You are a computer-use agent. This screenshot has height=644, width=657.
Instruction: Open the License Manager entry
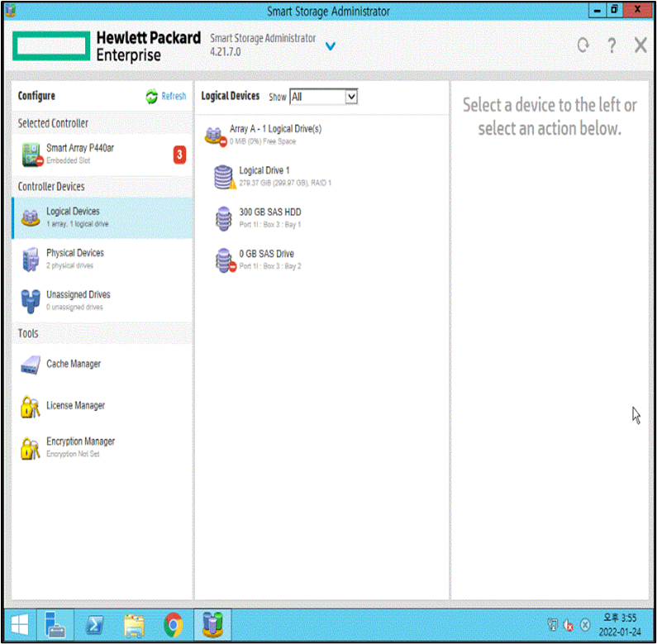pos(102,406)
